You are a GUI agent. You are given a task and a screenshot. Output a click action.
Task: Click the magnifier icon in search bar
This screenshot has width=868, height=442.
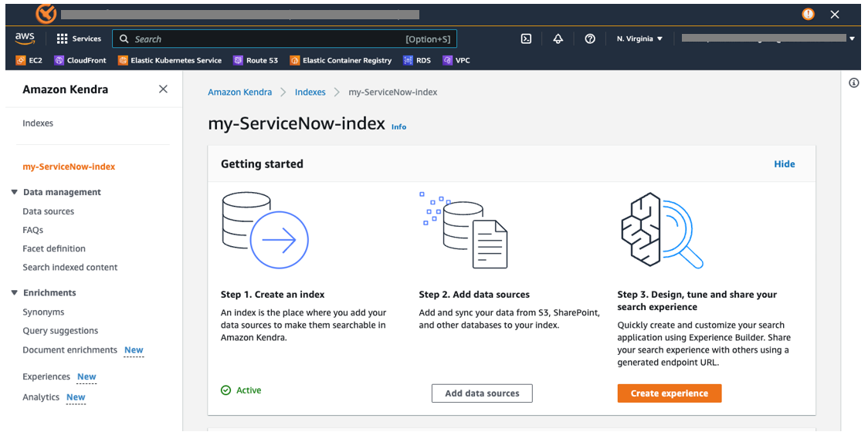[x=124, y=39]
